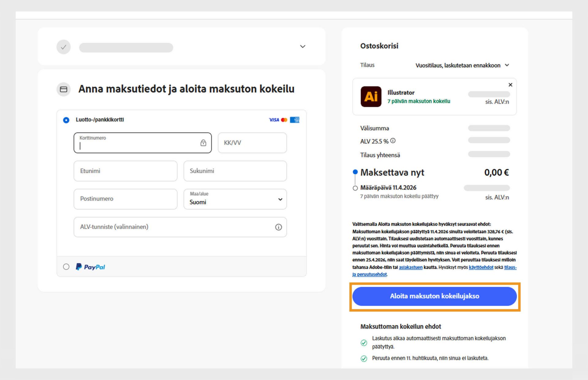Click the lock icon in the Korttinumero field
The image size is (588, 380).
[x=203, y=143]
